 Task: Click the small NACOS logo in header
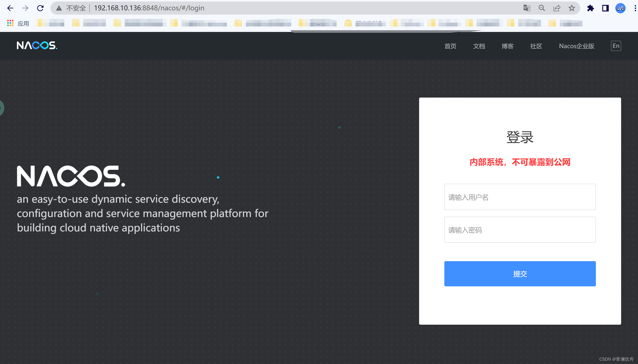[x=37, y=45]
